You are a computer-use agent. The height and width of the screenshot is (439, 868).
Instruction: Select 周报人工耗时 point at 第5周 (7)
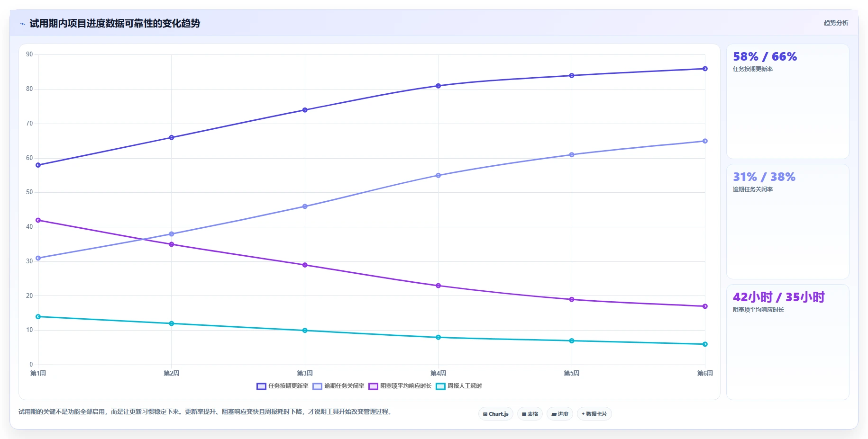click(572, 341)
